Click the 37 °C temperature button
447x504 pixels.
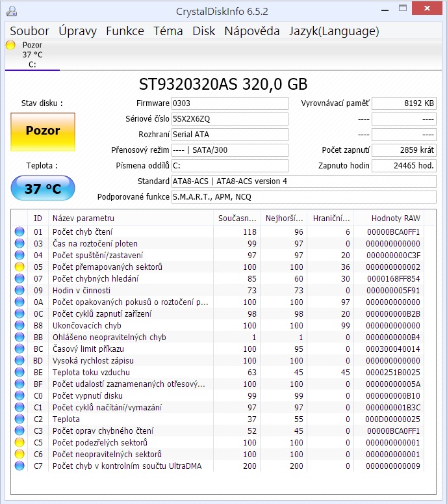coord(43,188)
